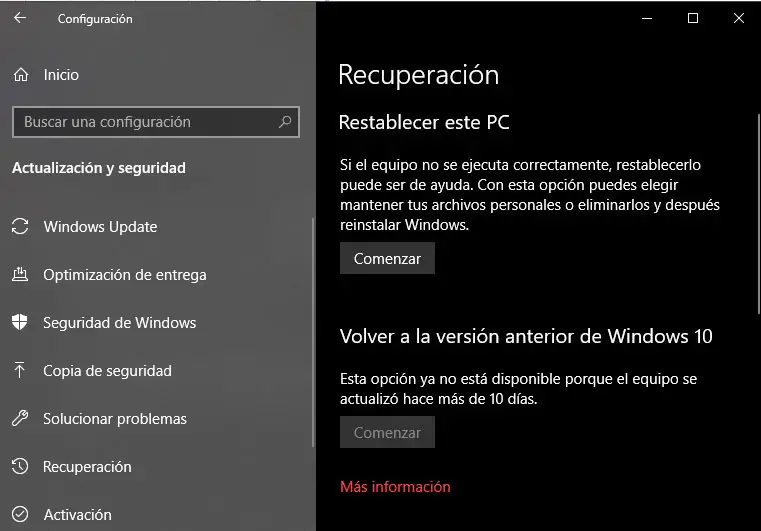Maximize the Configuración window
This screenshot has width=761, height=531.
693,18
